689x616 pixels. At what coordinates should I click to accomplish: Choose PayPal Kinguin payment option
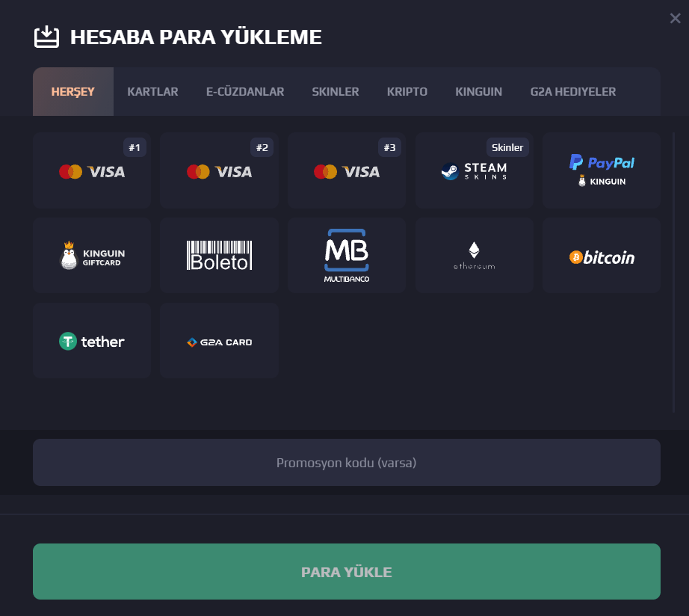click(601, 170)
